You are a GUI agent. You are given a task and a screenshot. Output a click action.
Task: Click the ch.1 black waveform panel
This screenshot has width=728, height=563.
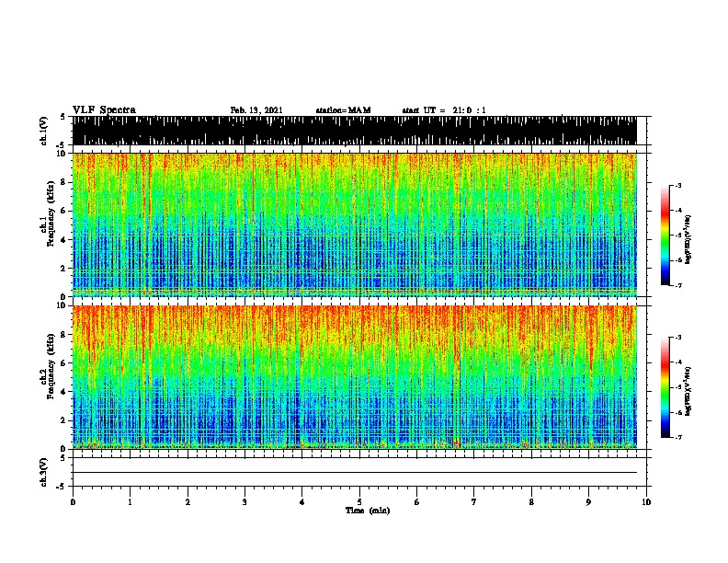pyautogui.click(x=355, y=131)
